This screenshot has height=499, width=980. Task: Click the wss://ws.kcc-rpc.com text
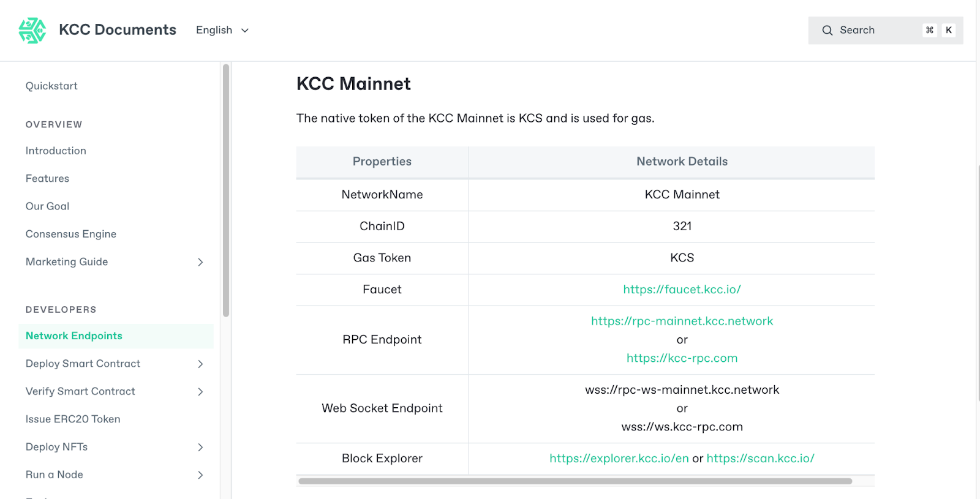682,427
